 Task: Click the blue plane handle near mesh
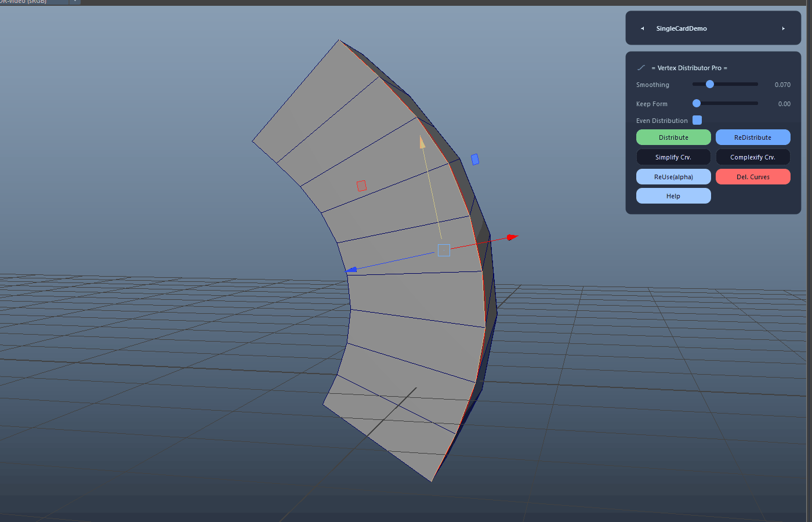[x=475, y=159]
